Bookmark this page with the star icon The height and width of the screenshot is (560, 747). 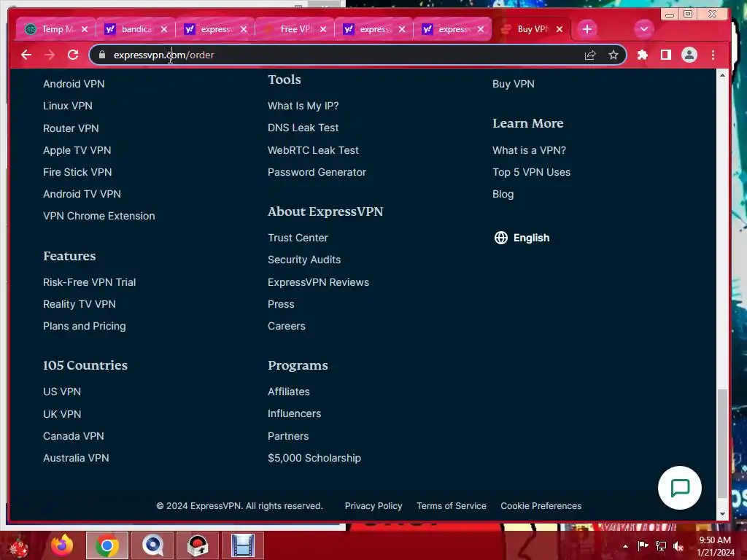[613, 55]
